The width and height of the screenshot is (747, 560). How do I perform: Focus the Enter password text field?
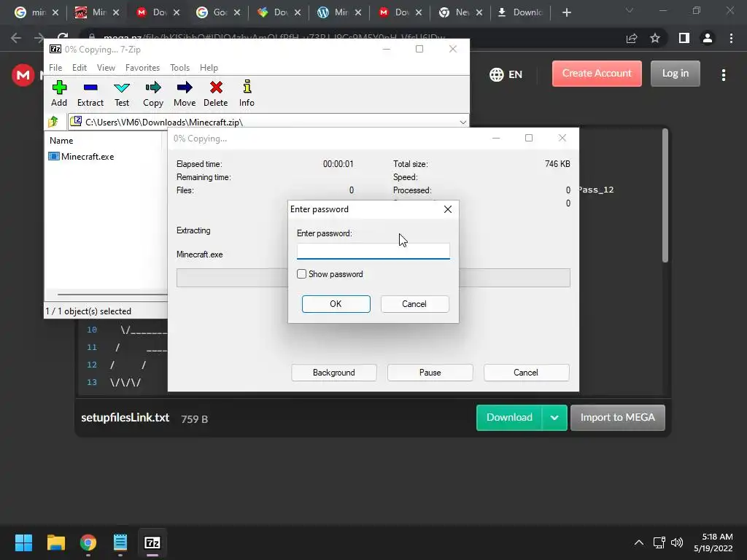(373, 251)
